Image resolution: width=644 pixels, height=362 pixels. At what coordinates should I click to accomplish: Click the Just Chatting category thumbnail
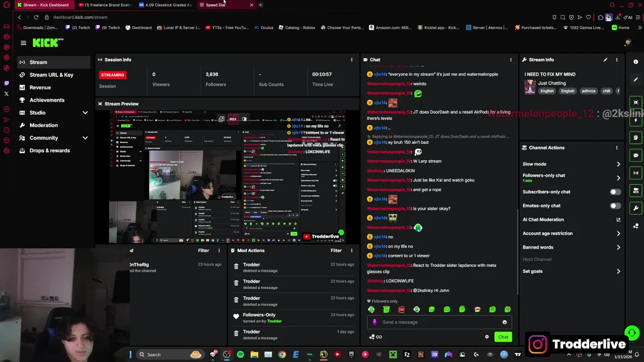click(x=530, y=87)
